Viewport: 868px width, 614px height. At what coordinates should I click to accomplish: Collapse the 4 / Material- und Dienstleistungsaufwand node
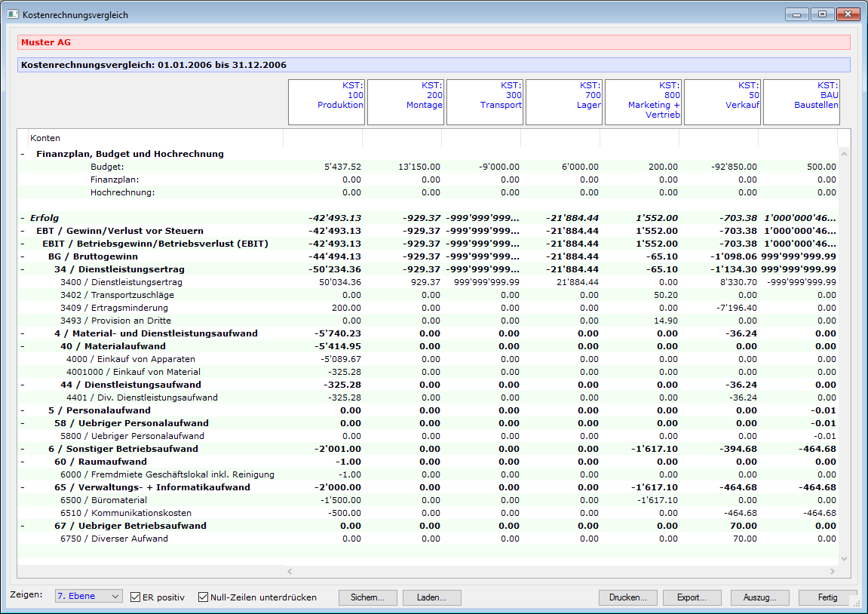point(23,333)
